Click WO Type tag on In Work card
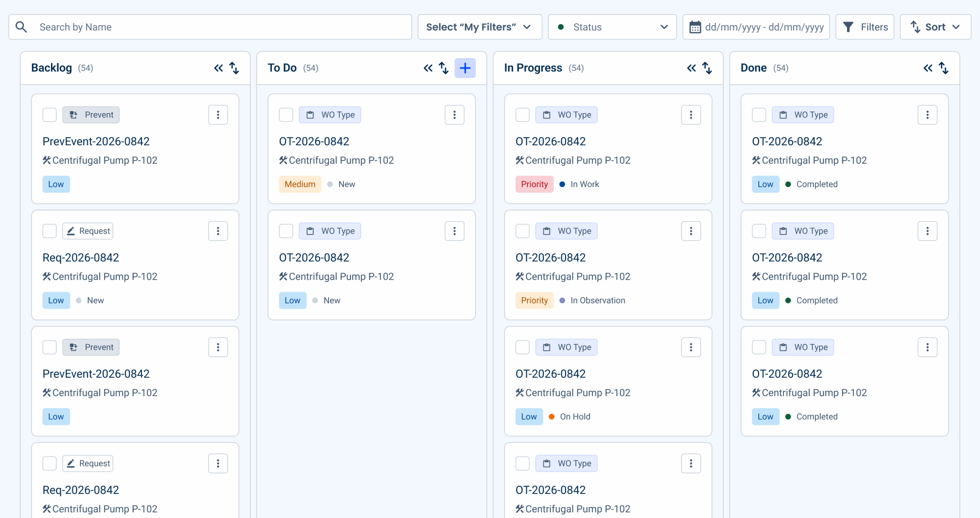This screenshot has height=518, width=980. tap(567, 115)
